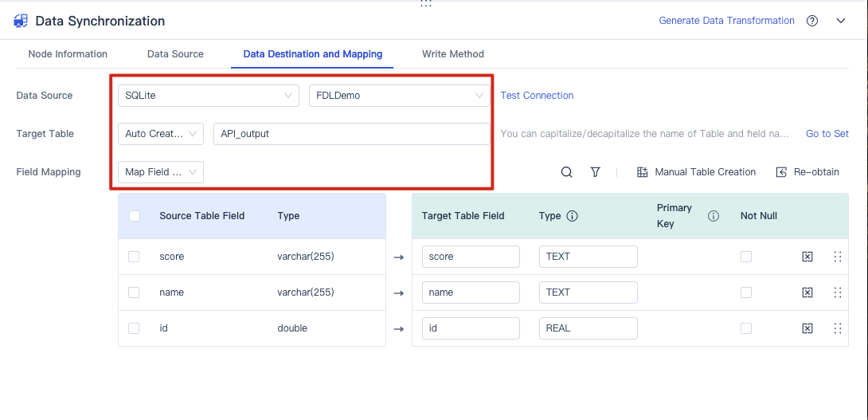Delete the name field mapping row
Screen dimensions: 868x420
pos(807,292)
